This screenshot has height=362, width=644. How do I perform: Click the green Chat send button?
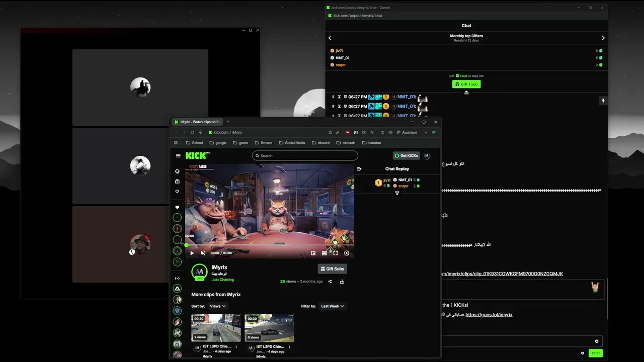[x=596, y=353]
